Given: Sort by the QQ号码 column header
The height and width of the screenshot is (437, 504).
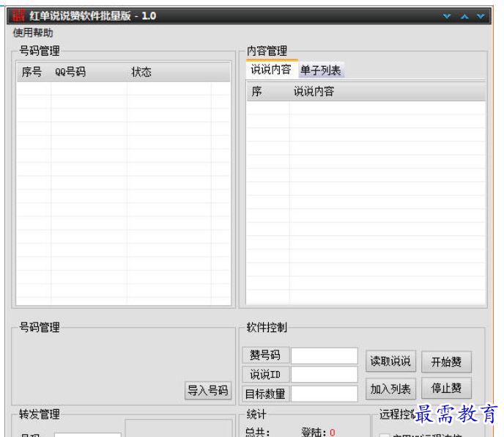Looking at the screenshot, I should tap(70, 72).
